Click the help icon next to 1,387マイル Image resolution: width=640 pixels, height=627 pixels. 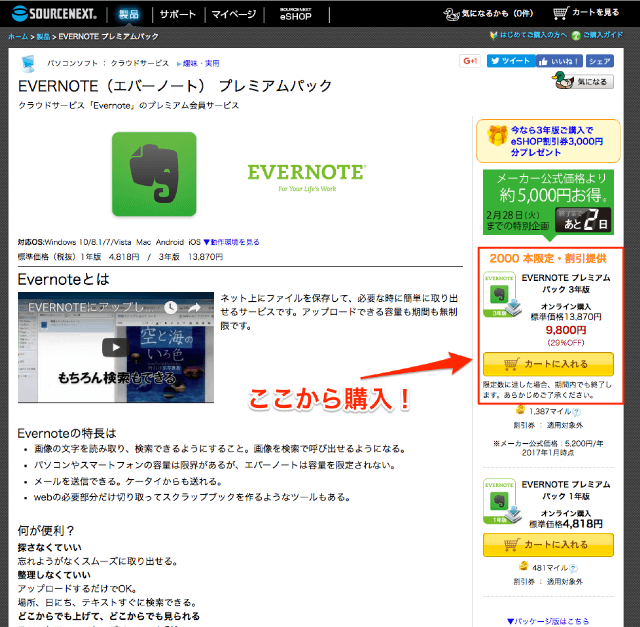576,412
